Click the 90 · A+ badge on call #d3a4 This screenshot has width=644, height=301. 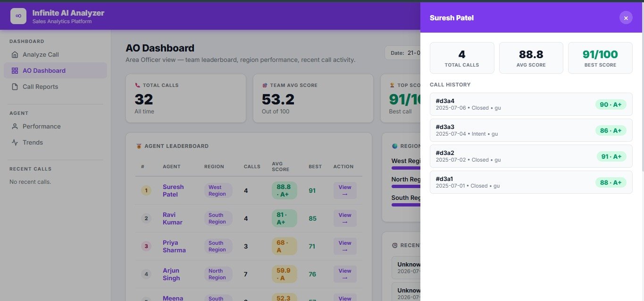point(611,104)
